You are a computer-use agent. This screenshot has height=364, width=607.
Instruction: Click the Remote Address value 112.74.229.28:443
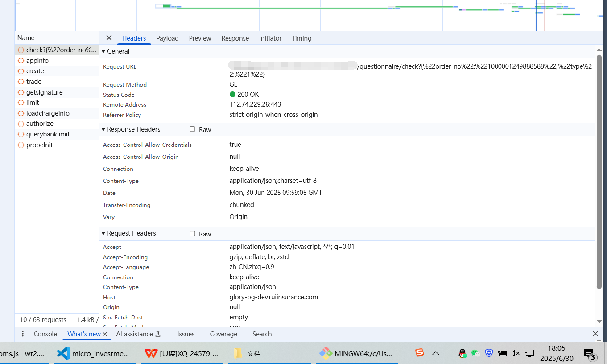[x=255, y=104]
